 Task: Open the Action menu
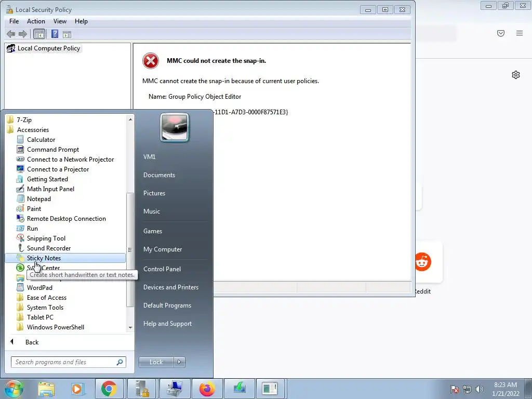[36, 21]
